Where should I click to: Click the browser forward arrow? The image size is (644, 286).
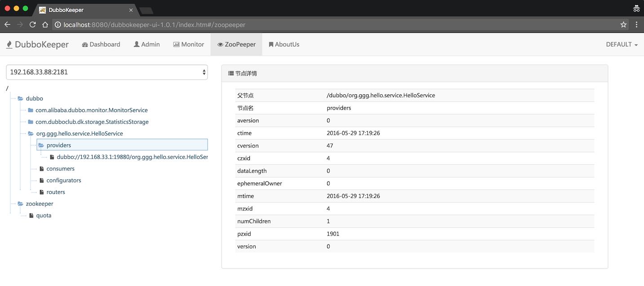click(20, 25)
